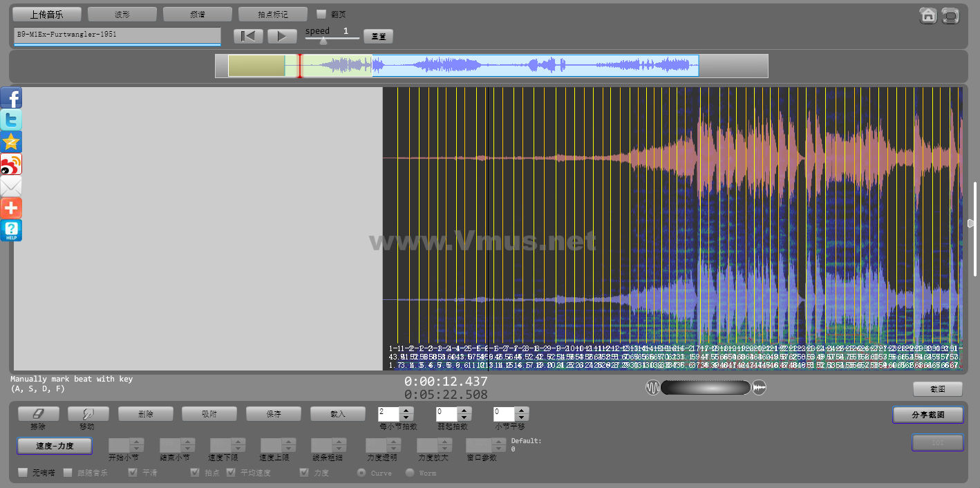Viewport: 980px width, 488px height.
Task: Open the 拍点标记 beat marking view
Action: point(272,14)
